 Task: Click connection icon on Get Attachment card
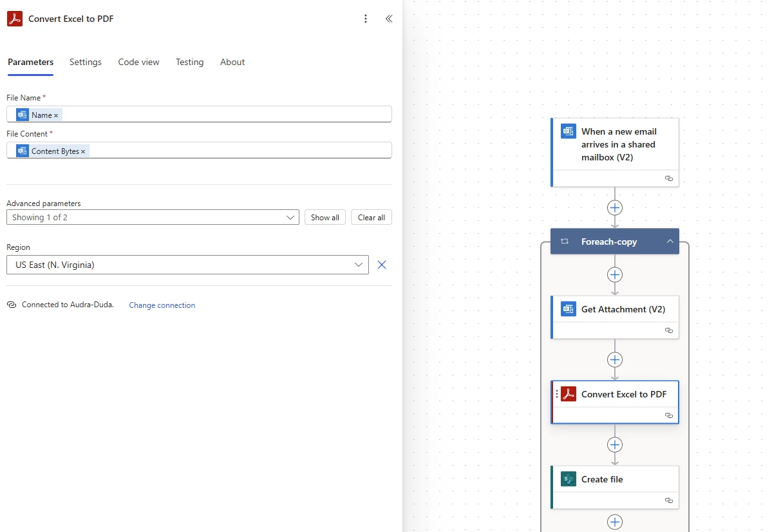(x=668, y=330)
